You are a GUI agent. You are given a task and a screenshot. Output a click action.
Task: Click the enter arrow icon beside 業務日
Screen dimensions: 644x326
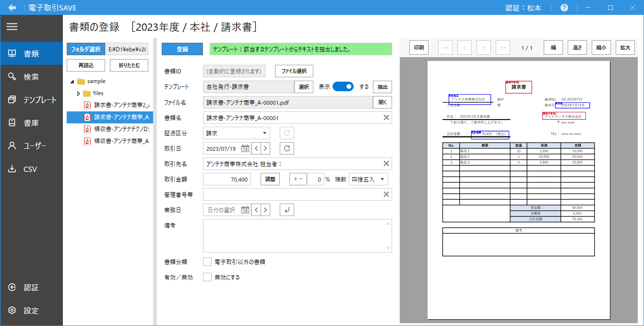point(286,210)
